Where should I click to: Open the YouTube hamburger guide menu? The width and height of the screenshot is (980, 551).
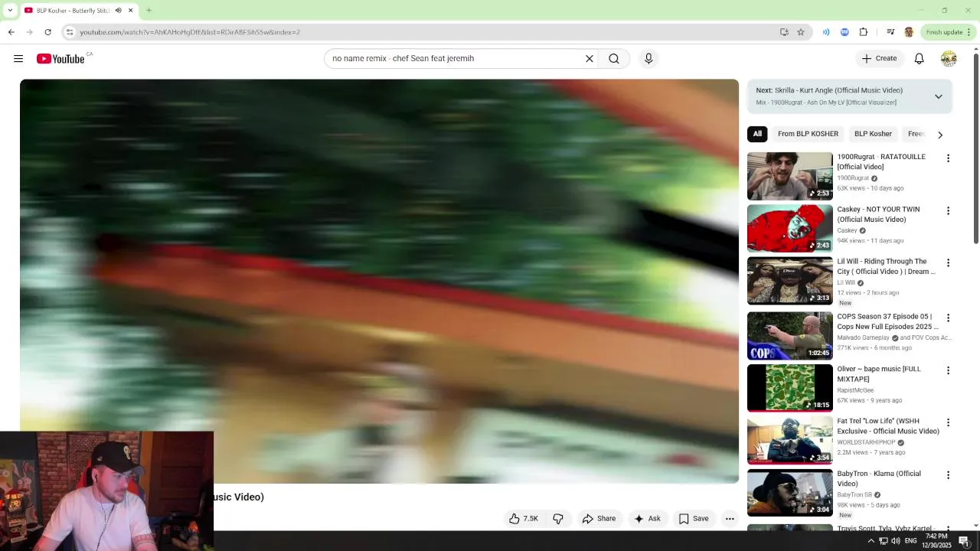click(18, 59)
